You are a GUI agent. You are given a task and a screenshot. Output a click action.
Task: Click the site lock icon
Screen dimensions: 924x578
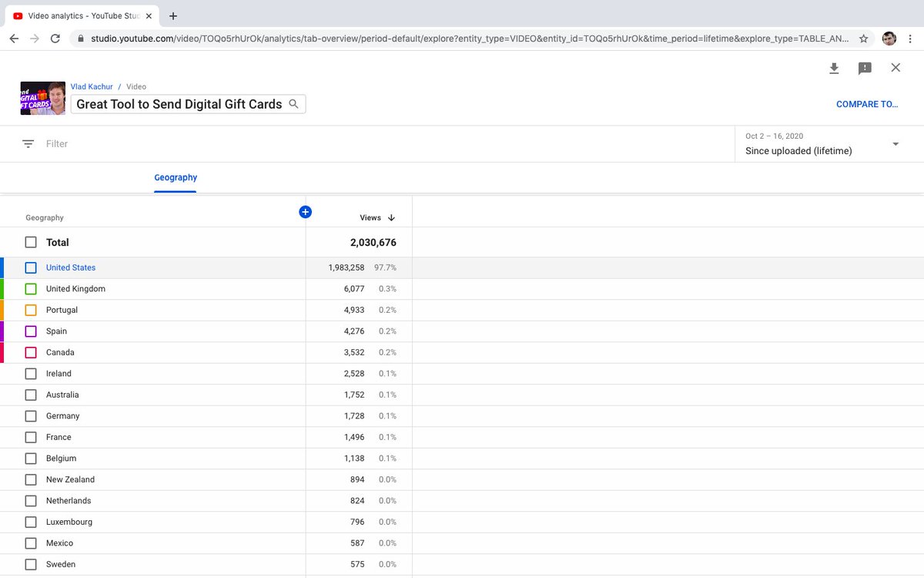(80, 39)
